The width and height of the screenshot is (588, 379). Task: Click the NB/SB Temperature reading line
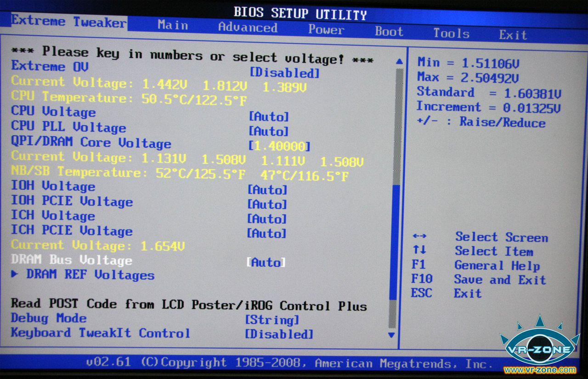tap(180, 173)
